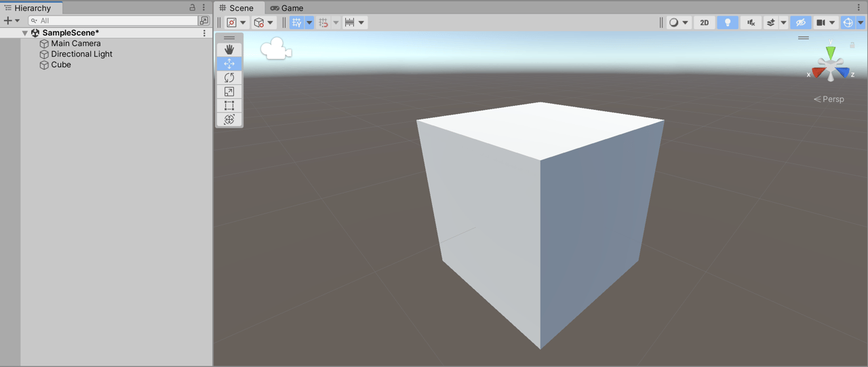Click the orientation overlay drag handle
The height and width of the screenshot is (367, 868).
tap(804, 38)
